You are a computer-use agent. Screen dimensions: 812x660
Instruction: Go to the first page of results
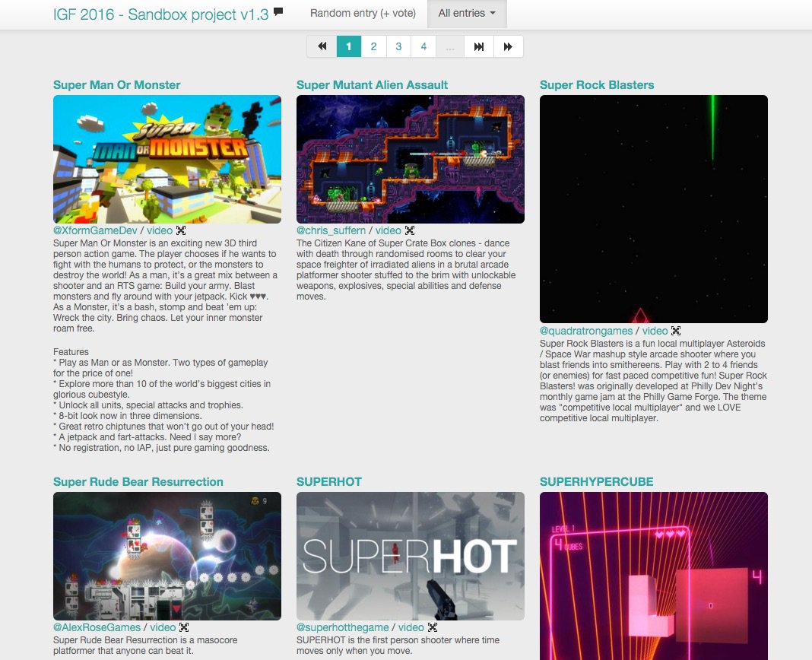(x=322, y=46)
